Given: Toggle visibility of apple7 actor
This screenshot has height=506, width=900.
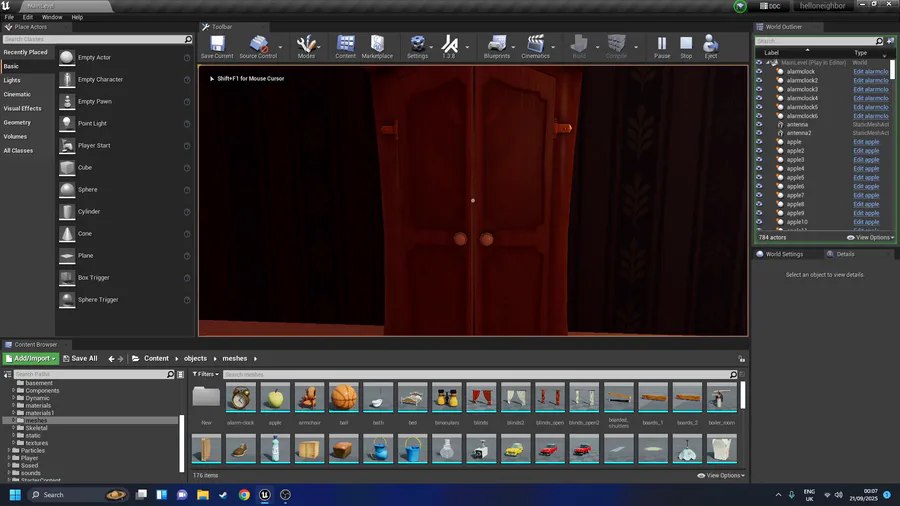Looking at the screenshot, I should coord(759,195).
